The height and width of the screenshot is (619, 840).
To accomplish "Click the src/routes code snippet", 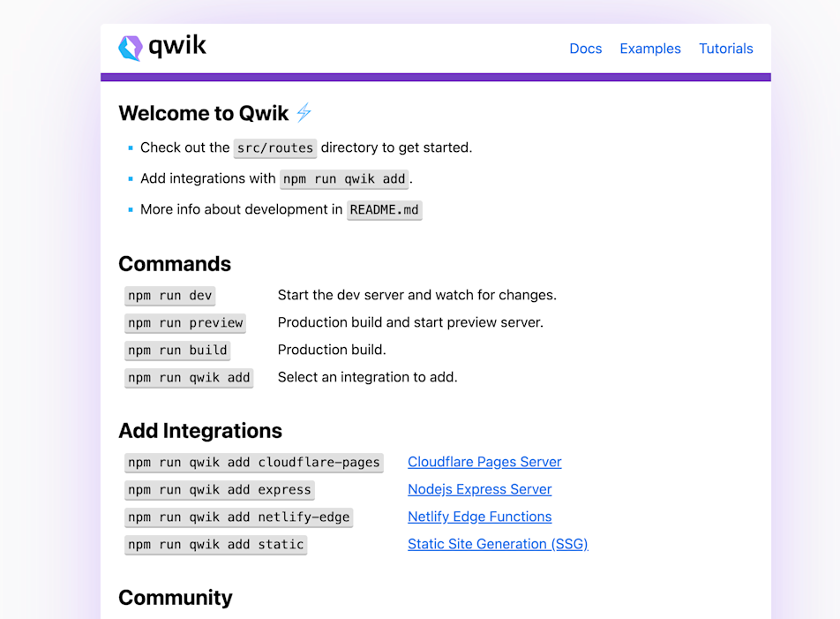I will (x=274, y=147).
